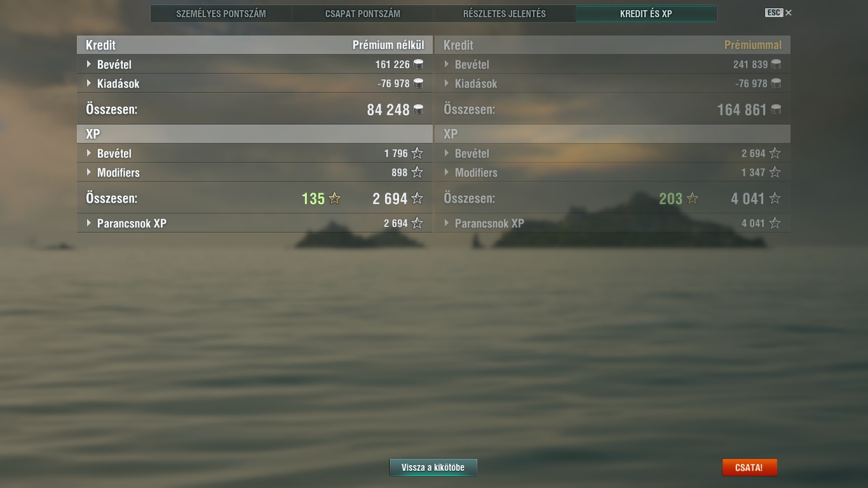Click the coin icon next to 84 248 total
The width and height of the screenshot is (868, 488).
pyautogui.click(x=418, y=109)
